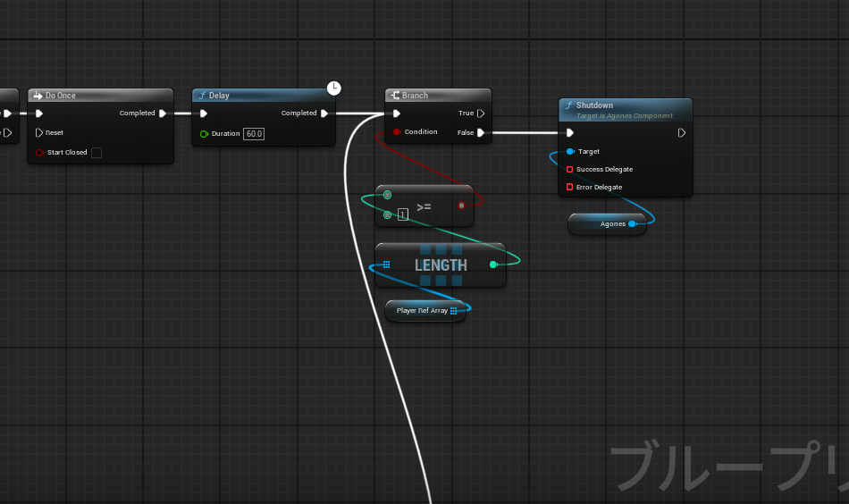Click the Length node integer output pin
Image resolution: width=849 pixels, height=504 pixels.
click(x=493, y=265)
